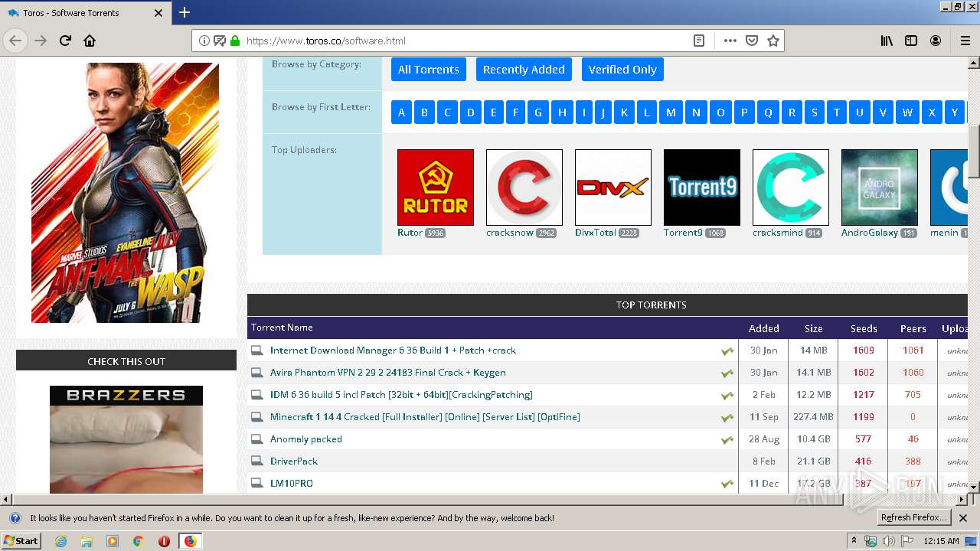980x551 pixels.
Task: Browse torrents starting with letter X
Action: point(932,112)
